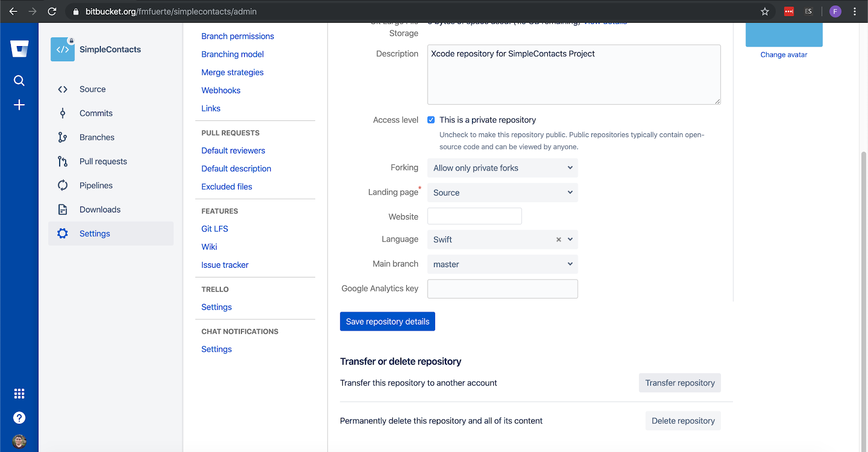Reload the page in the browser
This screenshot has height=452, width=868.
click(52, 11)
